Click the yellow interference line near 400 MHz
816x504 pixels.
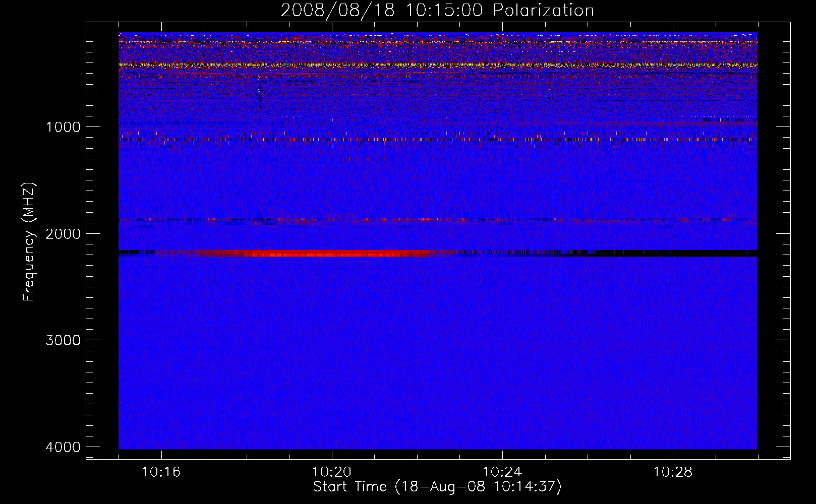[x=438, y=65]
